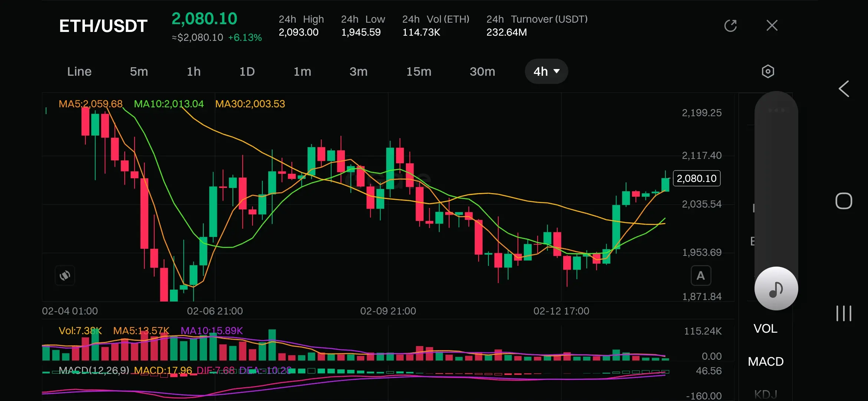Toggle the MACD indicator
868x401 pixels.
[x=765, y=361]
